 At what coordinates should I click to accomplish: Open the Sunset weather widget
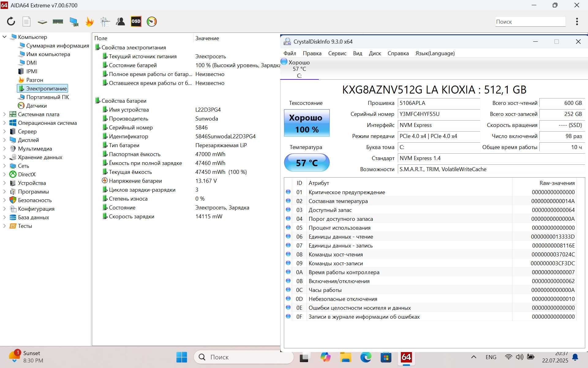click(26, 357)
